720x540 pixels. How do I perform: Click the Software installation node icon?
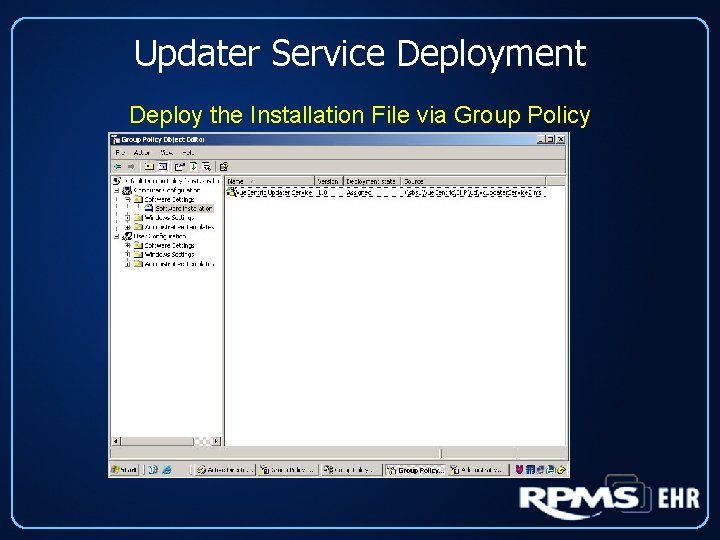[x=149, y=208]
